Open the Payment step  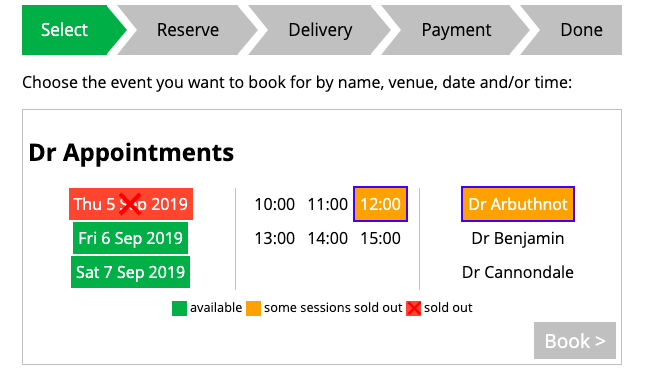[x=456, y=30]
